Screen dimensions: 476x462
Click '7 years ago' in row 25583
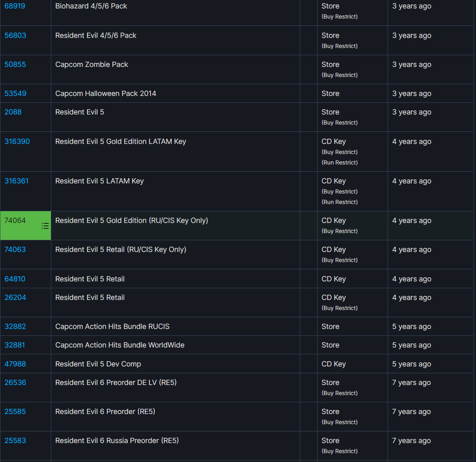[x=411, y=441]
